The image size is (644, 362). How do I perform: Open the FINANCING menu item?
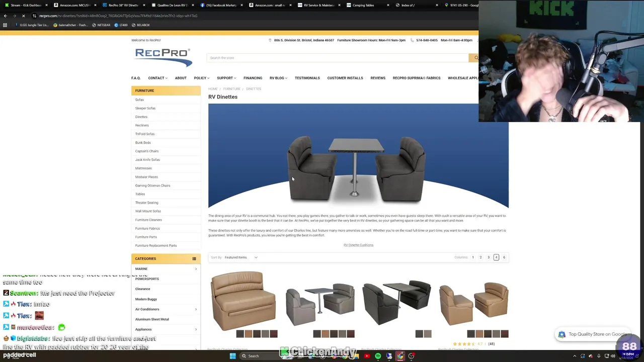[x=253, y=78]
